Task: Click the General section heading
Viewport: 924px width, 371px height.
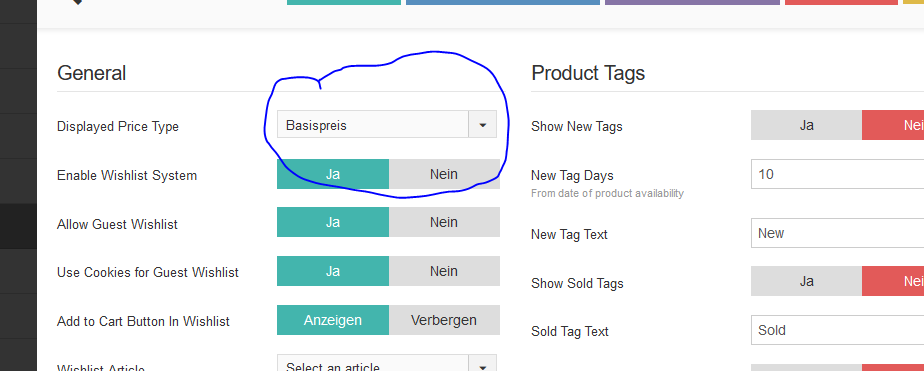Action: click(91, 73)
